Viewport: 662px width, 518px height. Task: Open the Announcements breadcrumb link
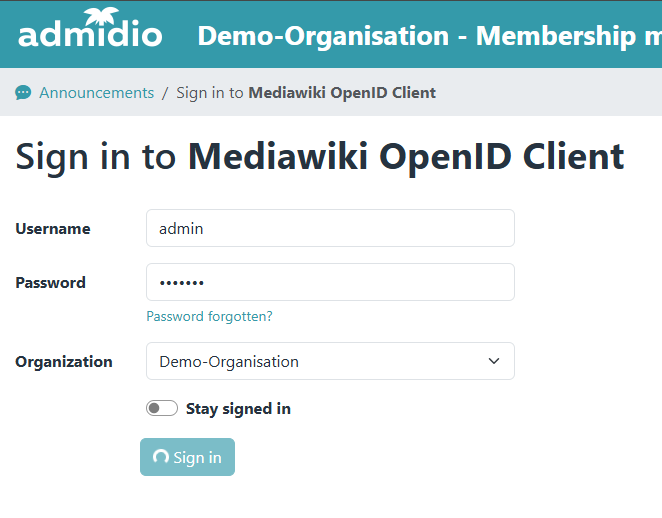tap(96, 93)
